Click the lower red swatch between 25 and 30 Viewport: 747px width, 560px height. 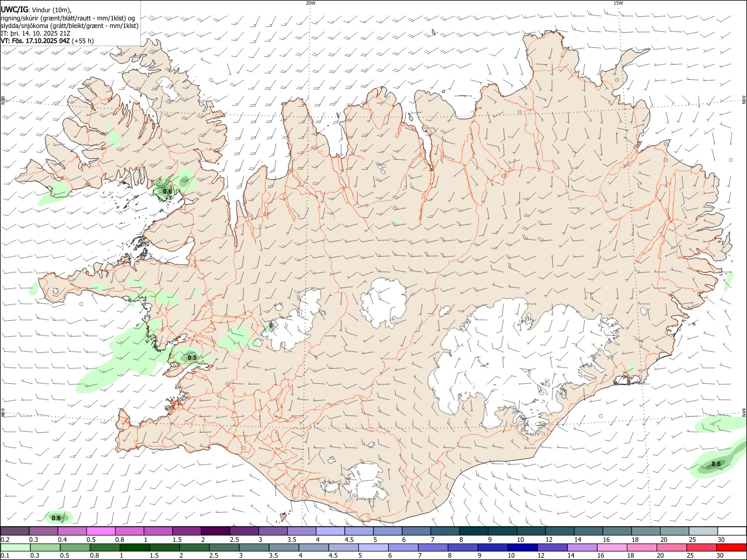coord(700,548)
